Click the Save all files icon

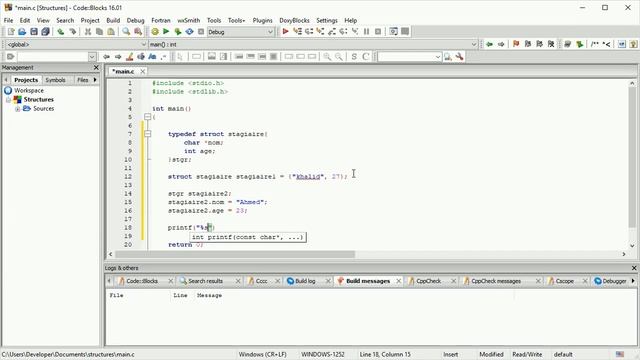point(45,31)
